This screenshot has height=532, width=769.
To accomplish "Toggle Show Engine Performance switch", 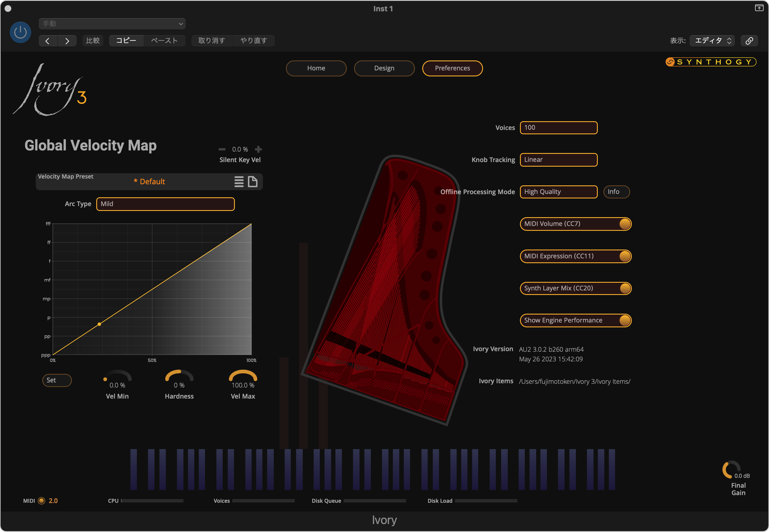I will pos(625,320).
